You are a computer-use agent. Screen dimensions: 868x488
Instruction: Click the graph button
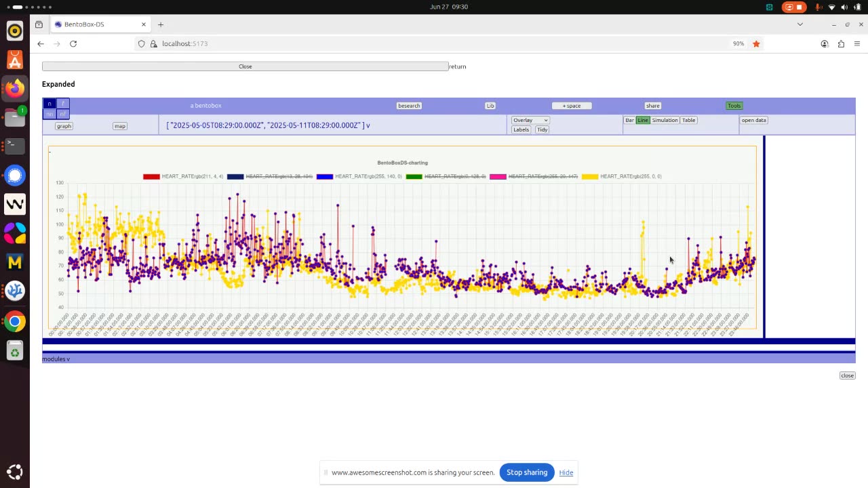(x=64, y=126)
